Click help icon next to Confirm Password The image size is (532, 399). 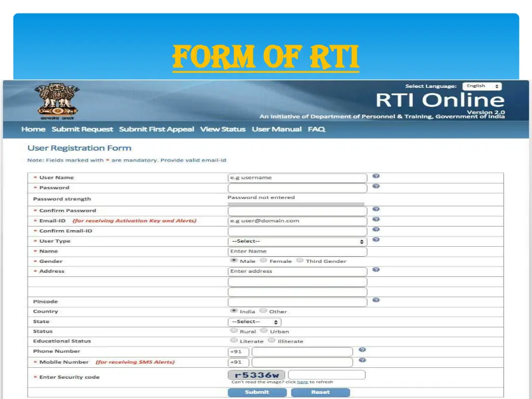click(376, 209)
